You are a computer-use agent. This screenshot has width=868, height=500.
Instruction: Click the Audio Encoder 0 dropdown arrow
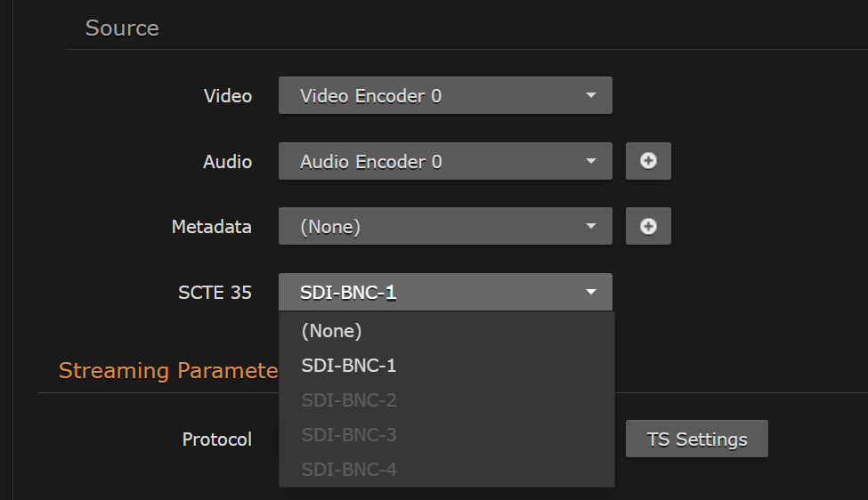click(x=590, y=162)
